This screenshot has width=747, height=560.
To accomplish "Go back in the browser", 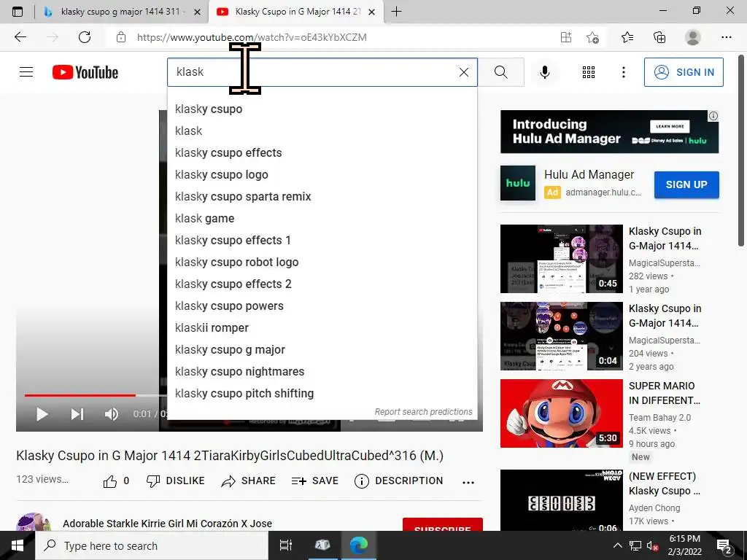I will 20,37.
